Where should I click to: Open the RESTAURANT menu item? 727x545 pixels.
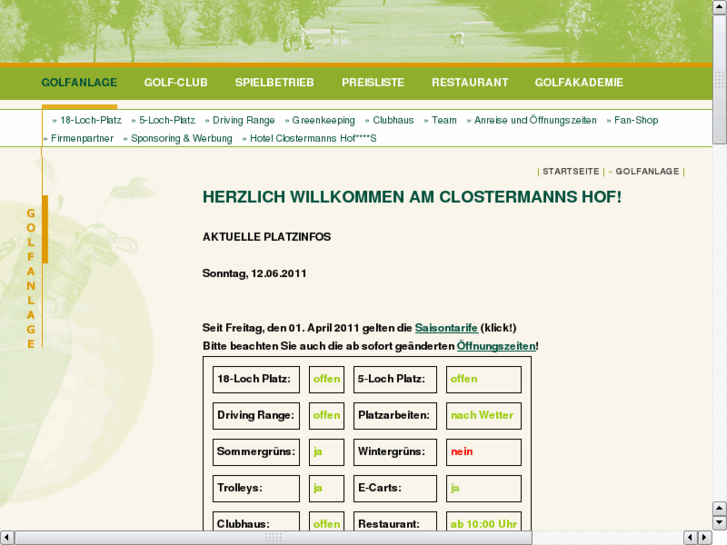pos(470,83)
